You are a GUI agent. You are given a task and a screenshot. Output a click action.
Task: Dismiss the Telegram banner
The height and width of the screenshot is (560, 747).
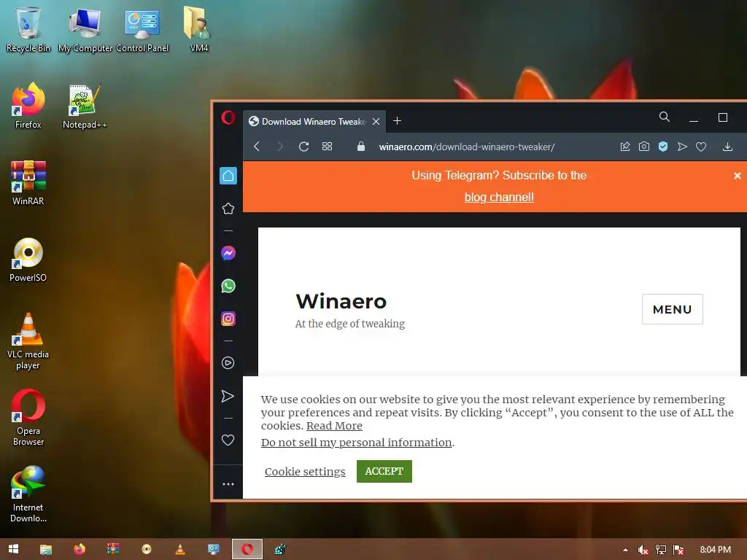[x=737, y=176]
